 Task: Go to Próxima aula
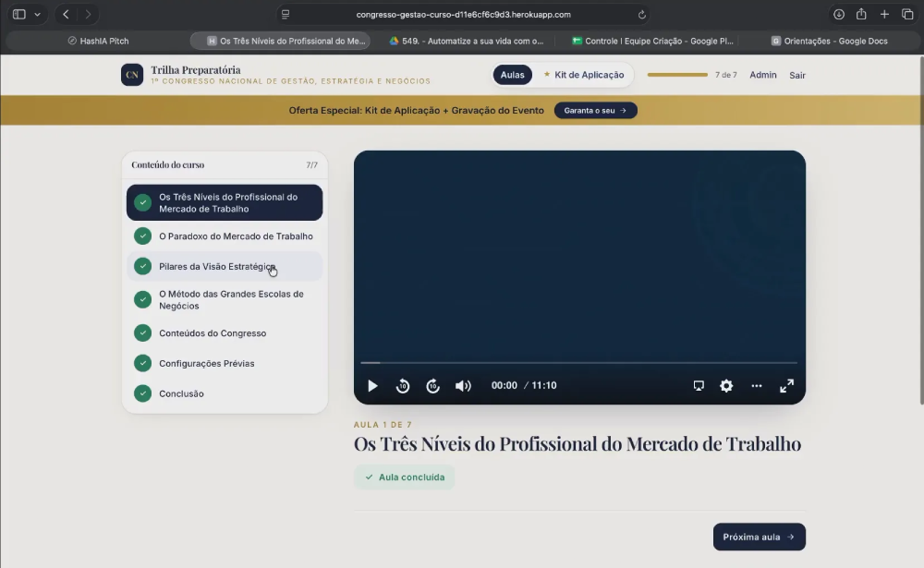759,537
